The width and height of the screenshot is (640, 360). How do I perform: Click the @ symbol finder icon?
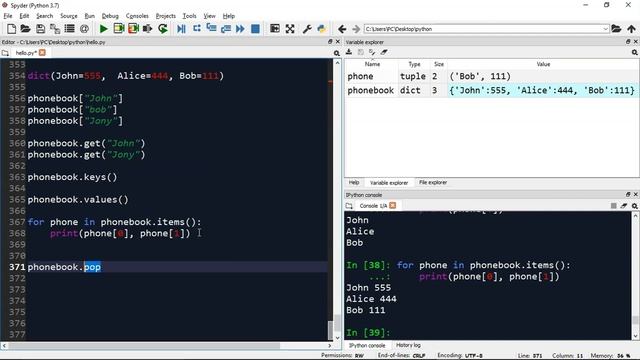[84, 29]
